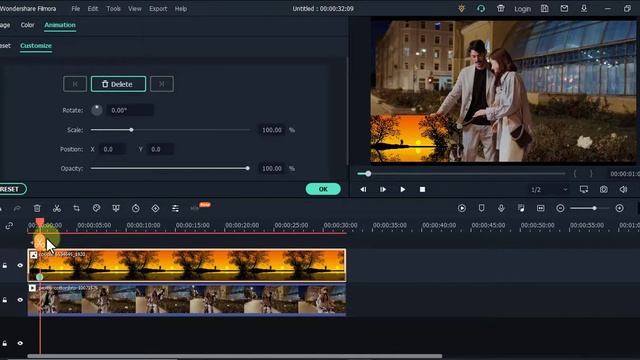Click the redo arrow icon
The width and height of the screenshot is (640, 360).
pos(17,209)
